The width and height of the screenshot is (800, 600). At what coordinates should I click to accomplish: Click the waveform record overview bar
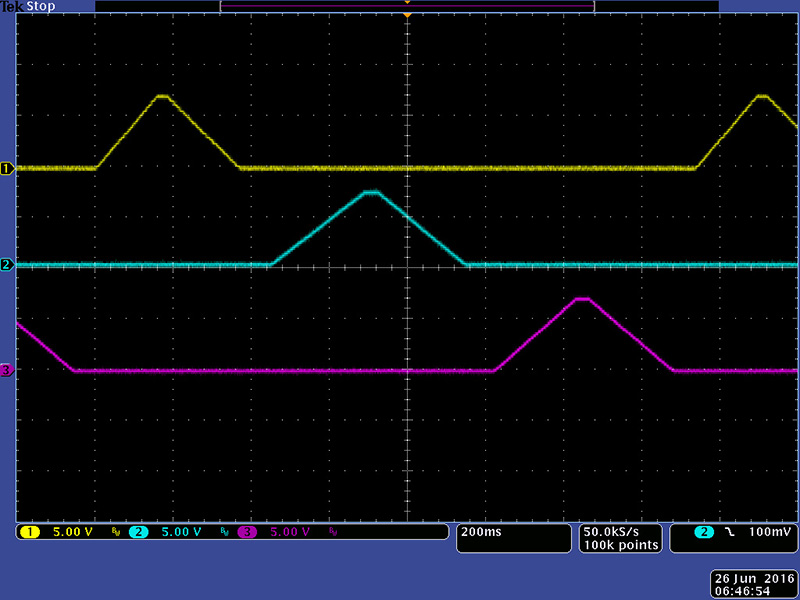tap(407, 6)
